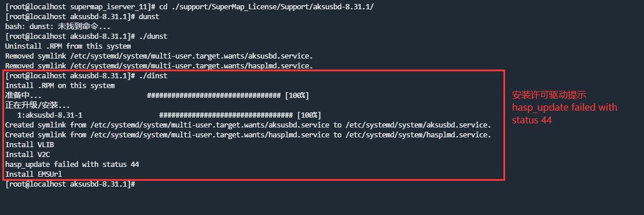Click the red 'status 44' annotation text
644x215 pixels.
pyautogui.click(x=532, y=120)
